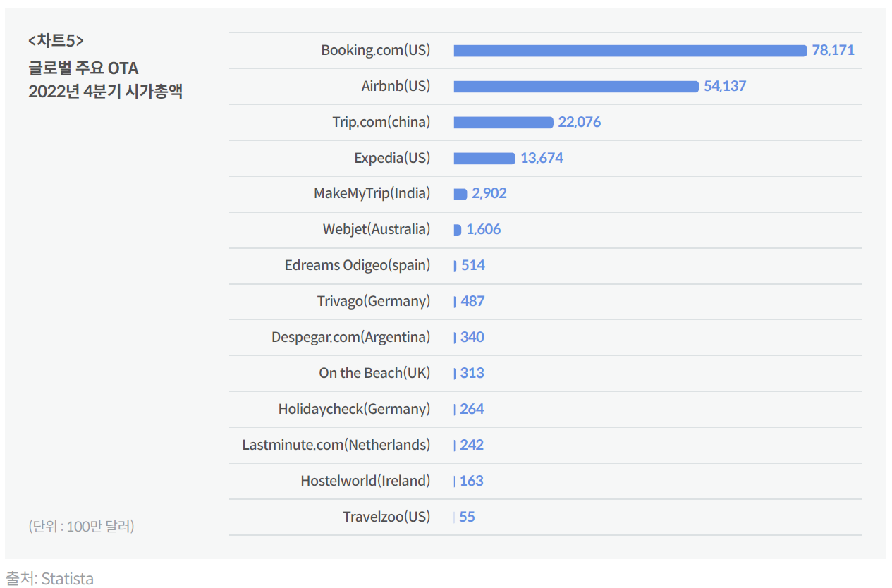Click the MakeMyTrip(India) label
This screenshot has width=892, height=588.
372,193
